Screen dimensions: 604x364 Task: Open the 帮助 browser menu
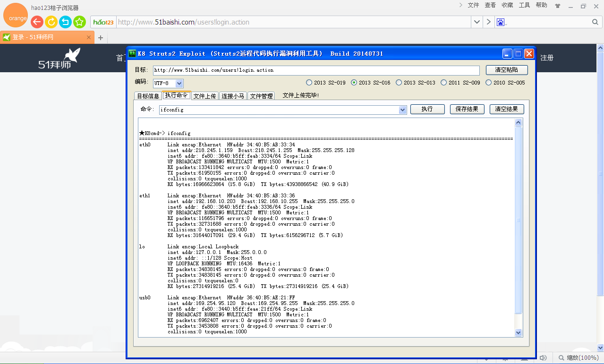(x=541, y=5)
